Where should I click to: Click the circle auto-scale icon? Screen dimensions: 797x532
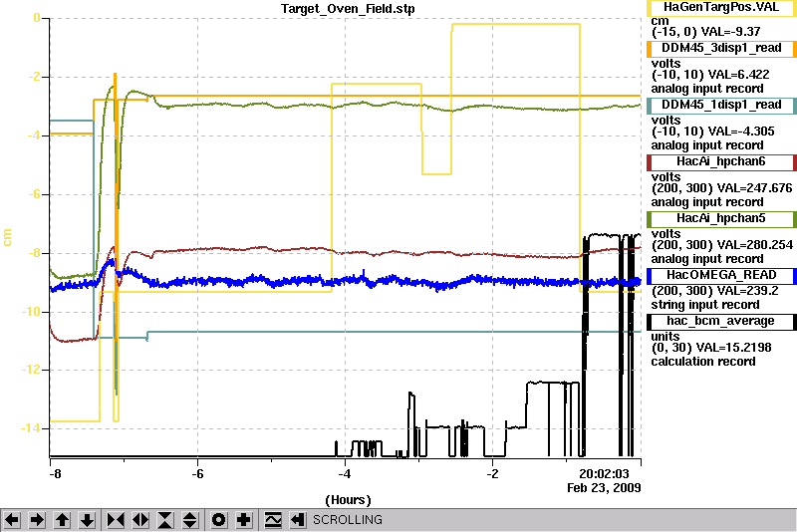tap(218, 520)
